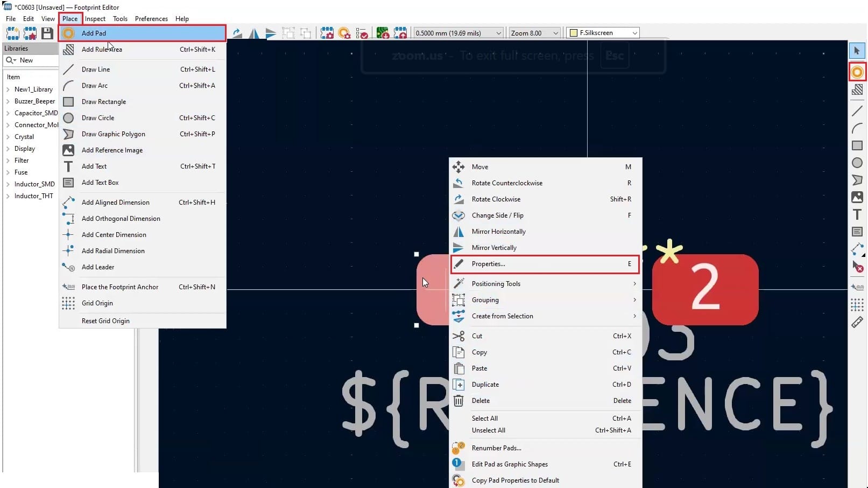Open the F.Silkscreen layer dropdown
The width and height of the screenshot is (868, 488).
pos(603,33)
